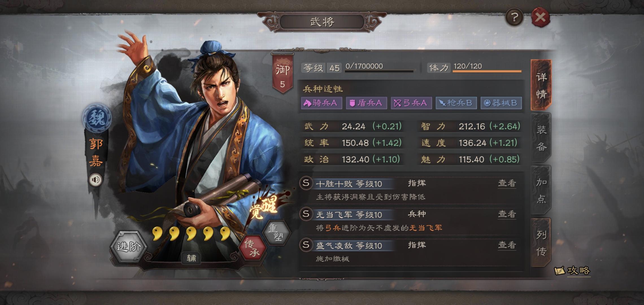The height and width of the screenshot is (305, 644).
Task: Open the red 传承 hexagon button
Action: (253, 248)
